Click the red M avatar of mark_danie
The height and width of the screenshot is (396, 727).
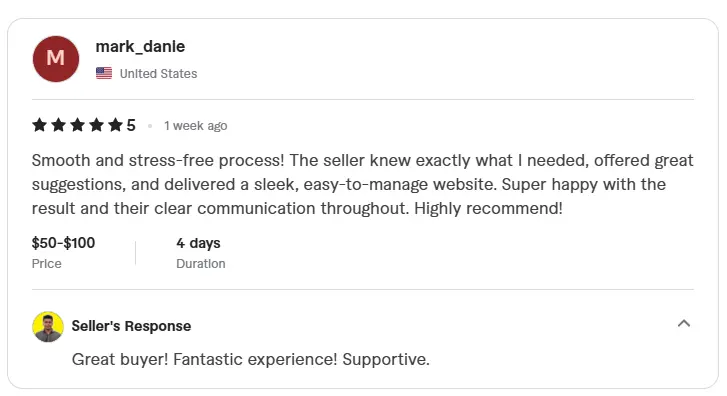(56, 59)
